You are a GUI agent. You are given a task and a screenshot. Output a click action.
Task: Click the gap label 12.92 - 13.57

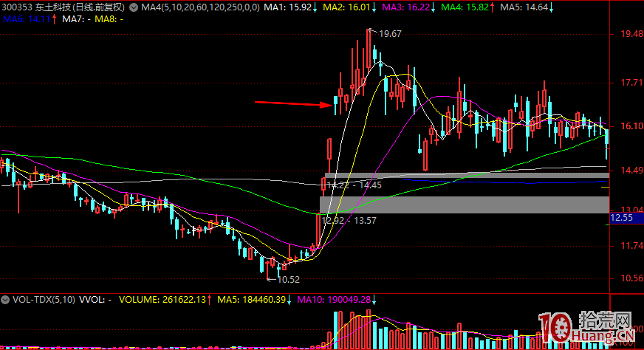(349, 221)
